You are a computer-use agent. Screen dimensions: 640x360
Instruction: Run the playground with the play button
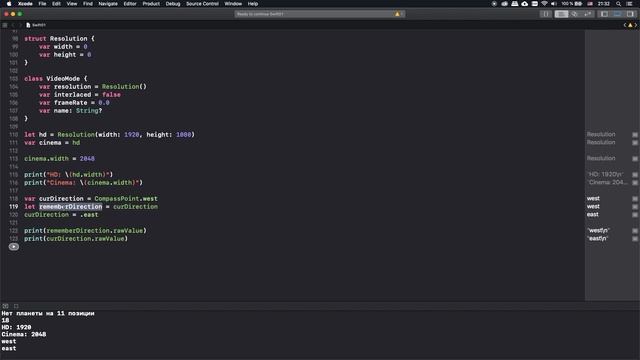point(13,247)
